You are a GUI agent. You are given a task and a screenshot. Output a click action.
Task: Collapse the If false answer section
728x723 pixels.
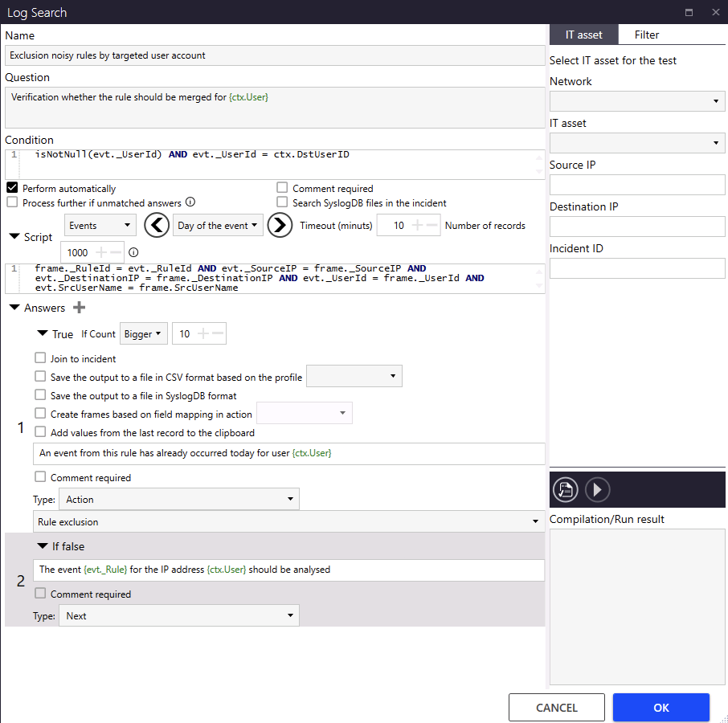[x=43, y=545]
